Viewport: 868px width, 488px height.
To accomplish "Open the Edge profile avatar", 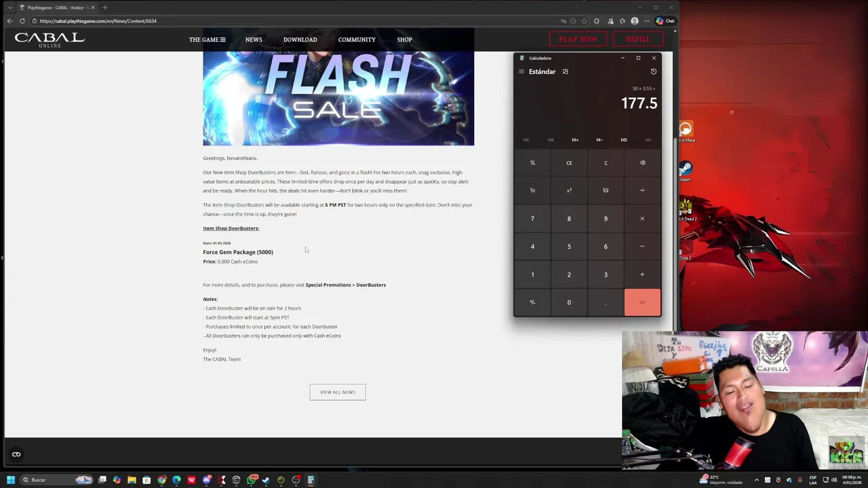I will pyautogui.click(x=635, y=21).
